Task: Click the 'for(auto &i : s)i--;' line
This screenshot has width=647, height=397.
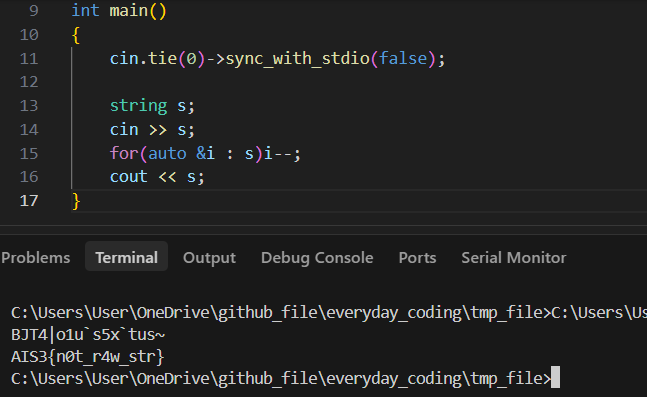Action: click(x=205, y=154)
